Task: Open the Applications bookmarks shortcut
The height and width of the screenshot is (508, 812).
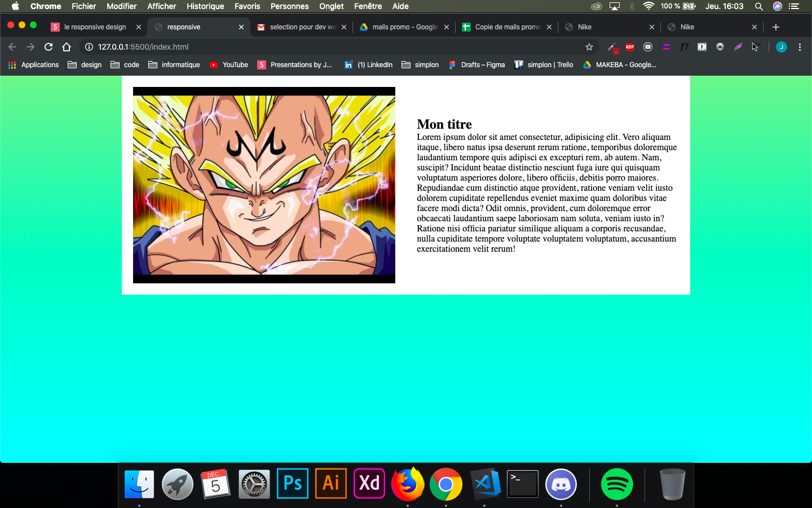Action: click(34, 65)
